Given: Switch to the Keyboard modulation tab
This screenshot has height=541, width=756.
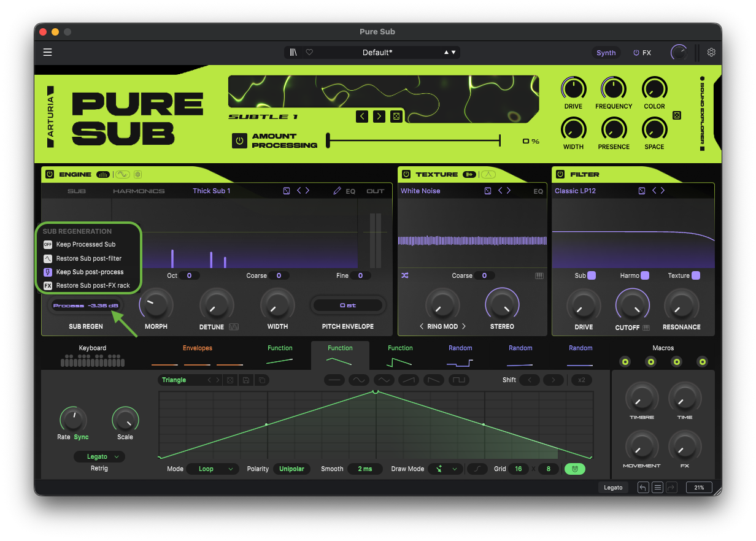Looking at the screenshot, I should tap(93, 355).
